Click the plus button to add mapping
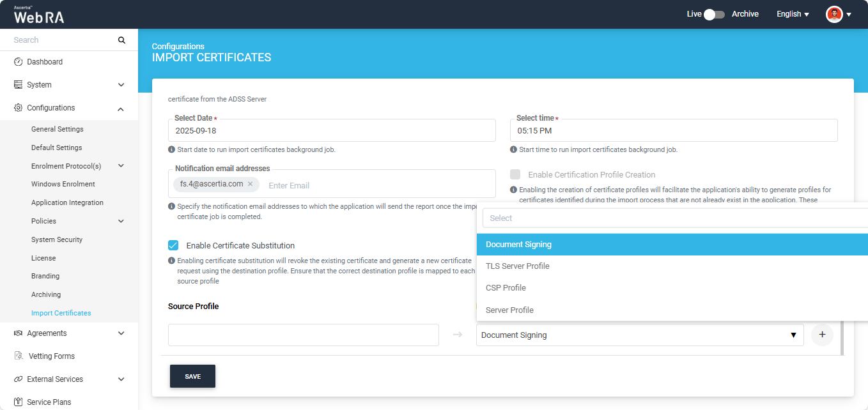Viewport: 868px width, 410px height. point(822,335)
